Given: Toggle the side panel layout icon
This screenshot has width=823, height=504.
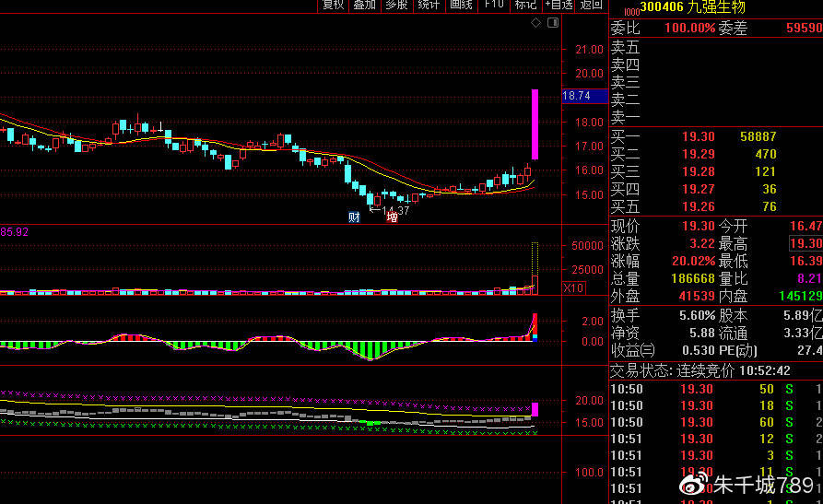Looking at the screenshot, I should point(553,23).
